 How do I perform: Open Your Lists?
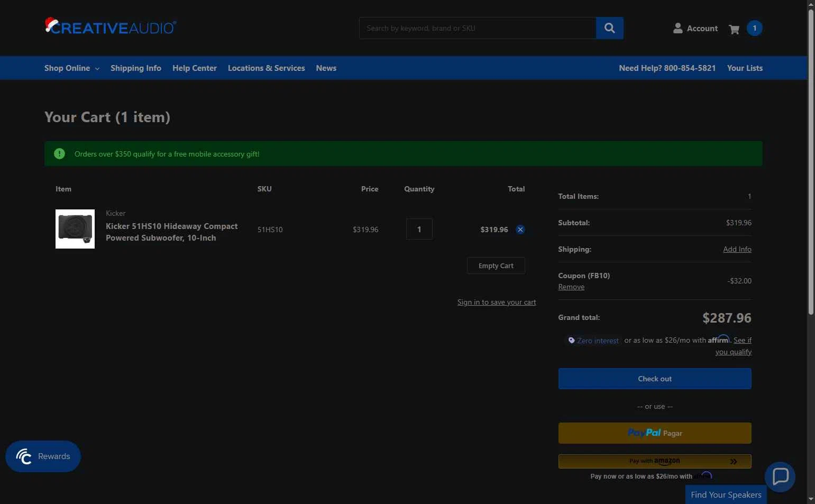[745, 68]
